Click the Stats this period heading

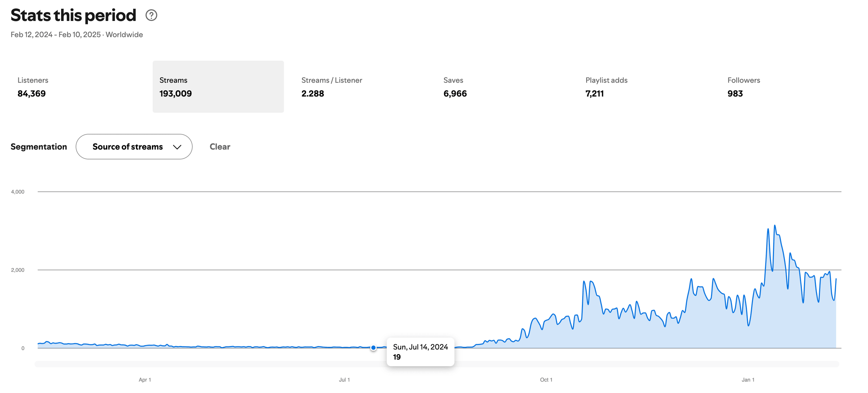[x=73, y=15]
